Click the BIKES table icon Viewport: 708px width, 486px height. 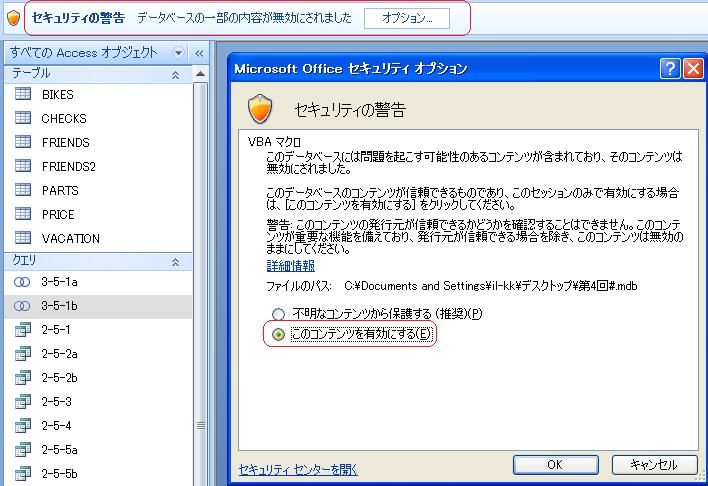[x=23, y=94]
